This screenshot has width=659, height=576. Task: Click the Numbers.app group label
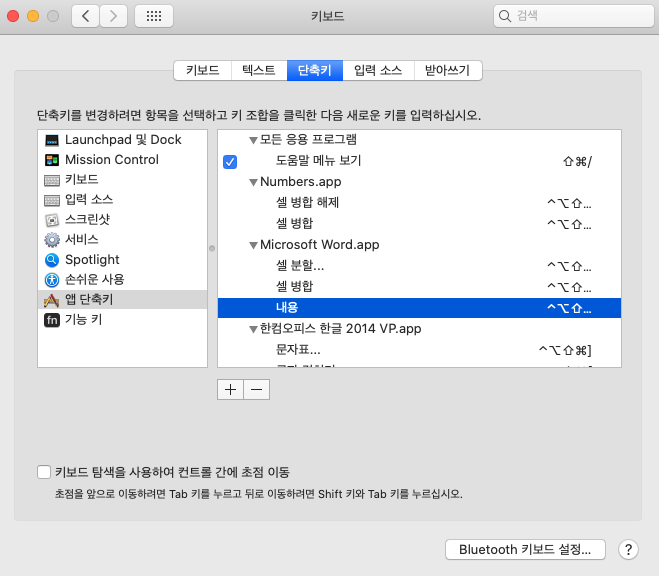(301, 182)
